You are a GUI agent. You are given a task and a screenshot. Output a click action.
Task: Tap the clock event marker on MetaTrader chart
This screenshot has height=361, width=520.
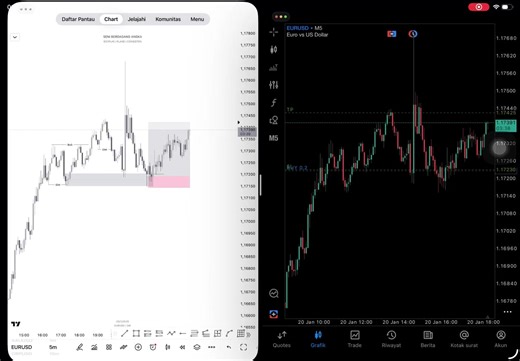[x=413, y=34]
